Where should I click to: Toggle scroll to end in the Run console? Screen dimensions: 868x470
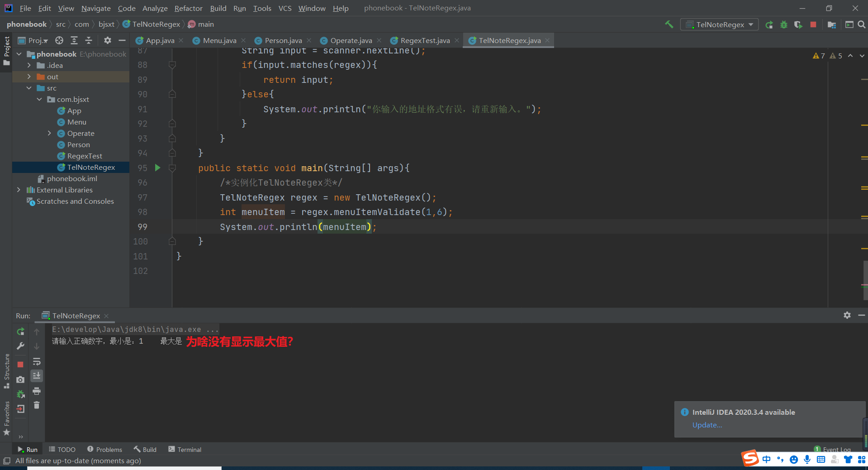pos(37,376)
